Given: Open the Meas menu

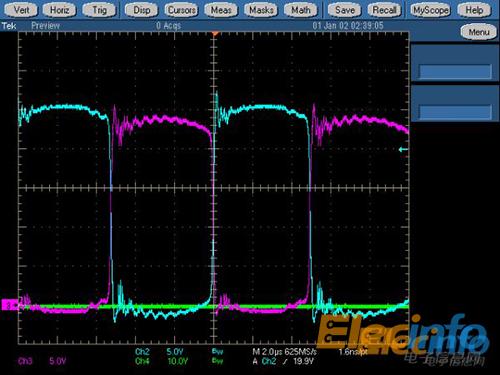Looking at the screenshot, I should (x=221, y=10).
